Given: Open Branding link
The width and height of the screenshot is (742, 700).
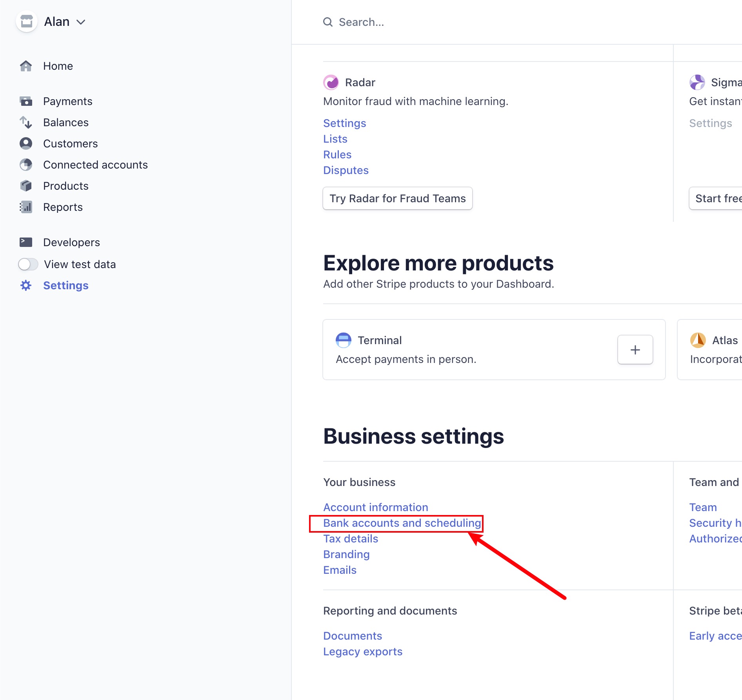Looking at the screenshot, I should click(346, 554).
